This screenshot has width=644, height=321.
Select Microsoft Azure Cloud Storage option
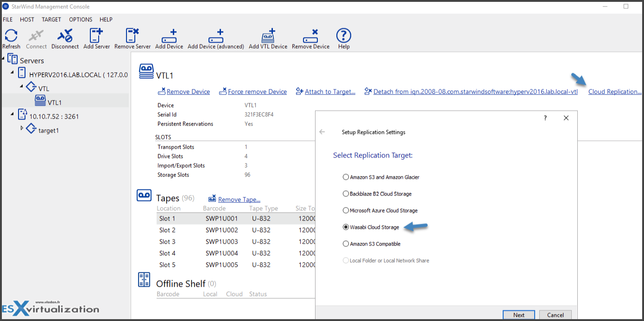pyautogui.click(x=346, y=210)
